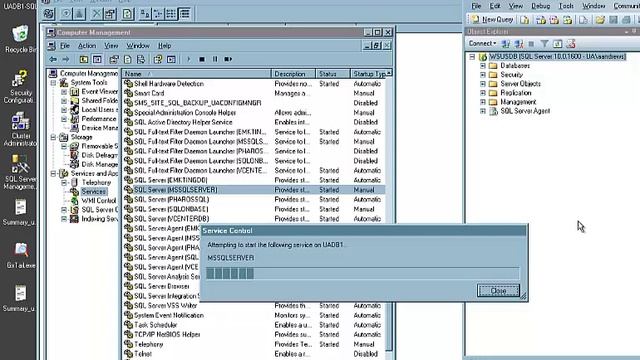Collapse Storage tree node
Viewport: 640px width, 360px height.
(x=53, y=137)
